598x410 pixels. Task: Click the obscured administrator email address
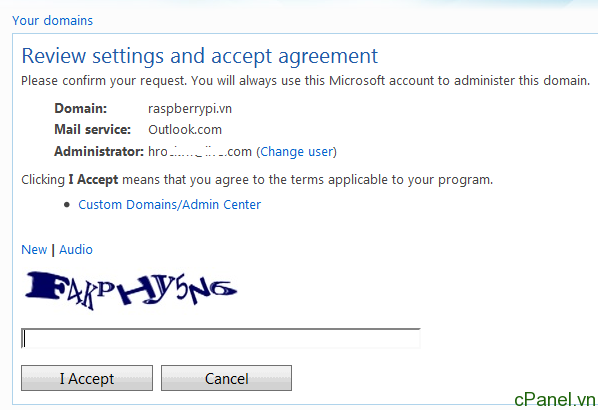pyautogui.click(x=200, y=151)
